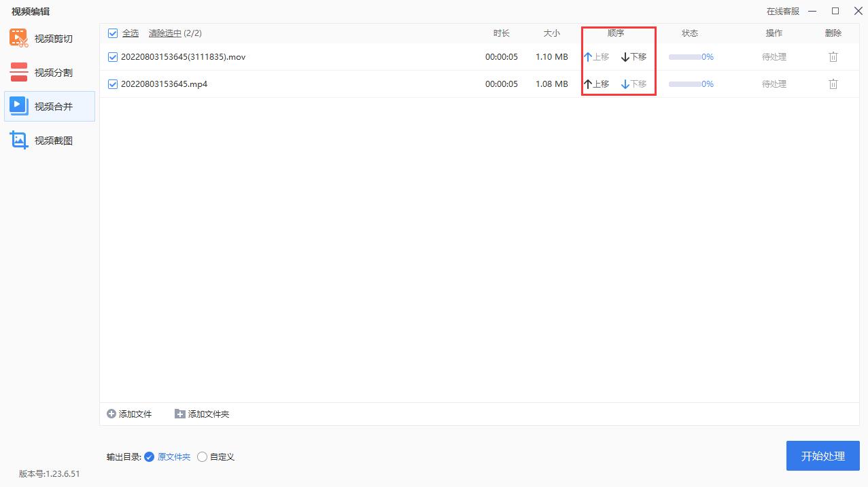The height and width of the screenshot is (487, 868).
Task: Select the 自定义 output directory option
Action: pos(202,456)
